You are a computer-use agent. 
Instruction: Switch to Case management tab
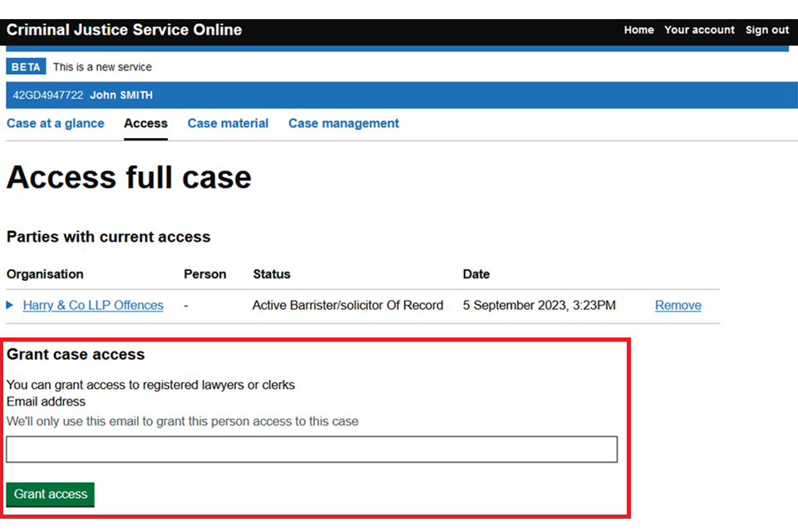(343, 123)
